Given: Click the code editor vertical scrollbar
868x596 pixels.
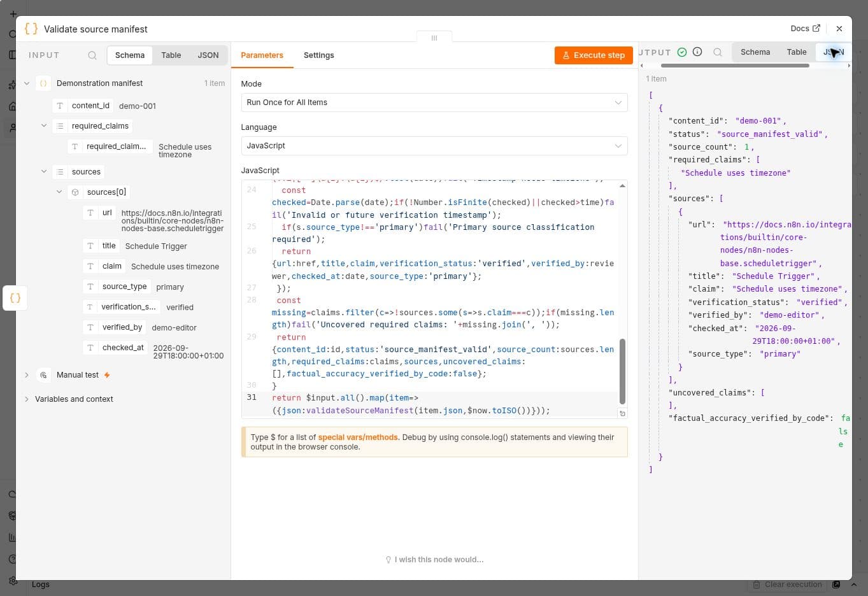Looking at the screenshot, I should [x=622, y=371].
